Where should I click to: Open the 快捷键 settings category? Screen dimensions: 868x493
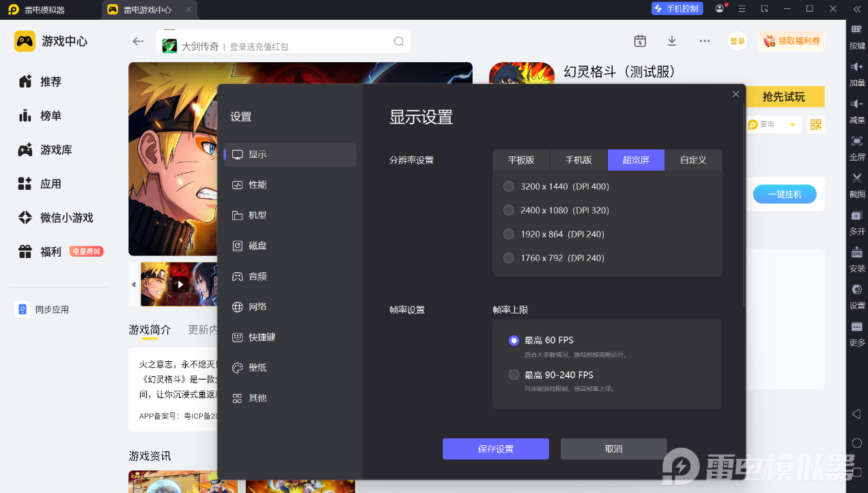[x=290, y=337]
